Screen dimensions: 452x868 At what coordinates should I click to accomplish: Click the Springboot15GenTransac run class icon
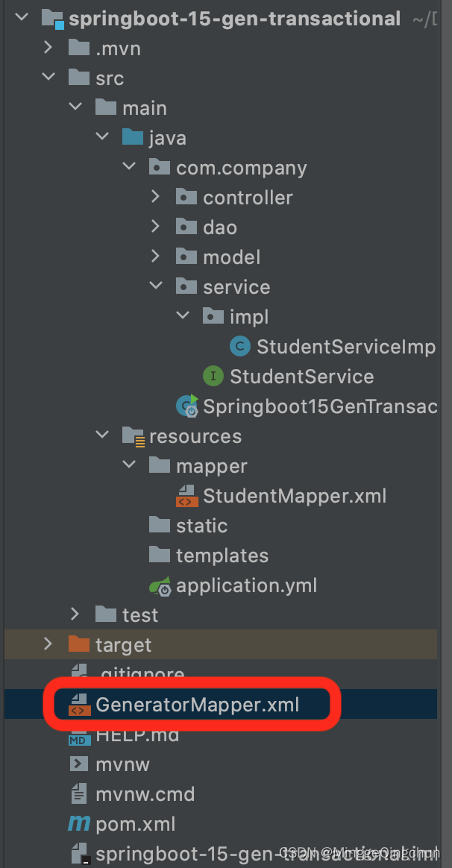coord(184,406)
